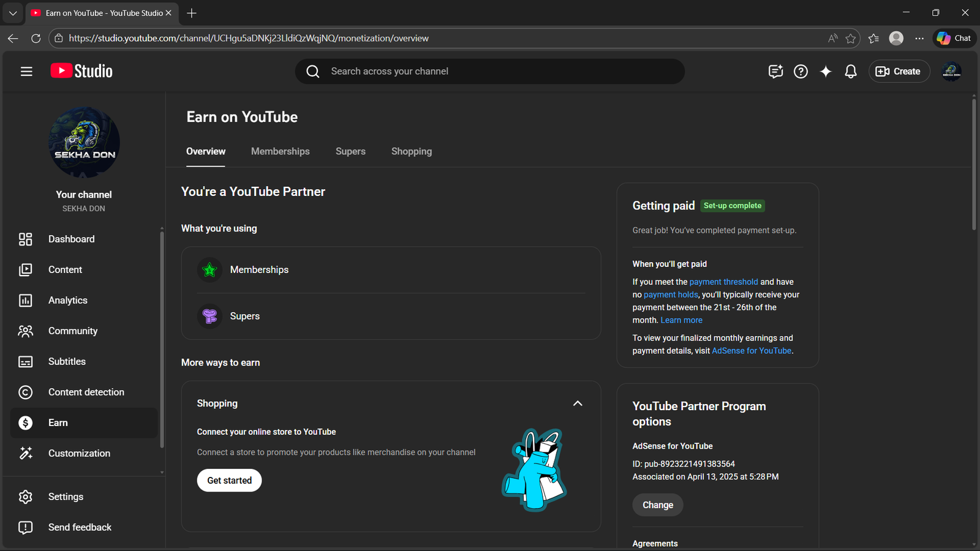Click the Community sidebar icon

26,331
